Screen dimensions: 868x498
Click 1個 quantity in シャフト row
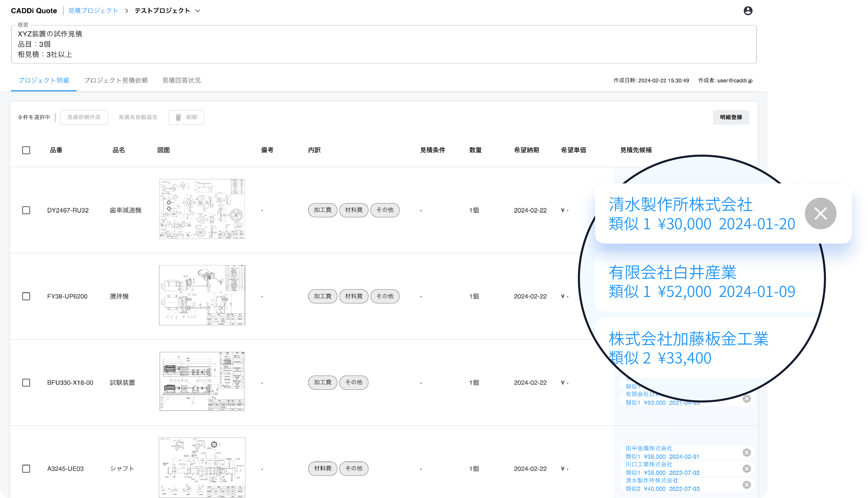474,469
